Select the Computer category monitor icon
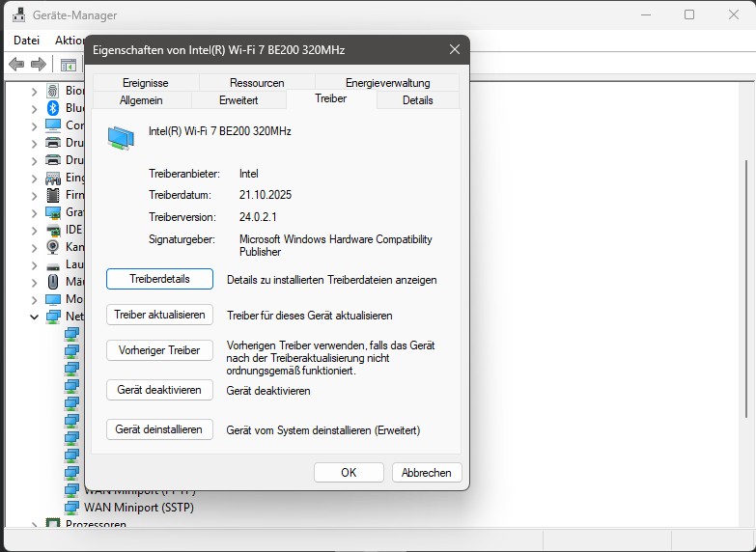Screen dimensions: 756x552 click(53, 125)
